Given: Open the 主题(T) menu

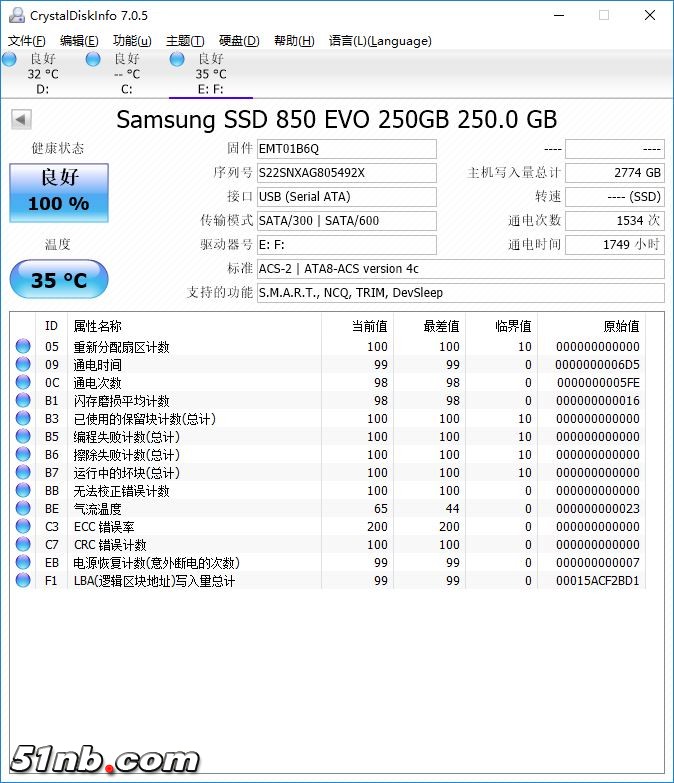Looking at the screenshot, I should 185,41.
